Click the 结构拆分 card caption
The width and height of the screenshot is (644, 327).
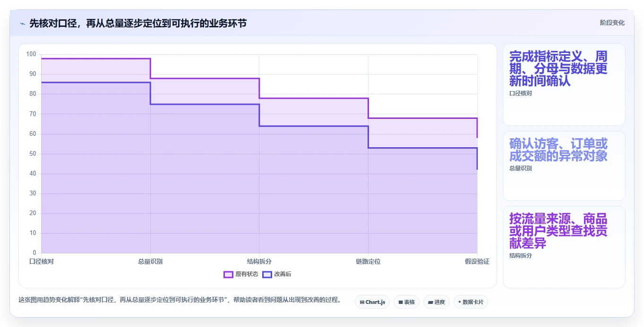[521, 256]
